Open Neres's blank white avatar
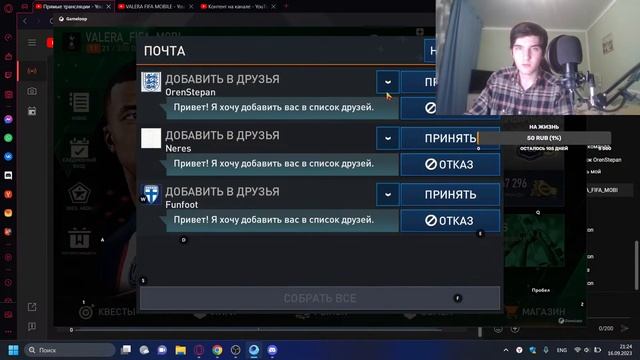 [151, 138]
